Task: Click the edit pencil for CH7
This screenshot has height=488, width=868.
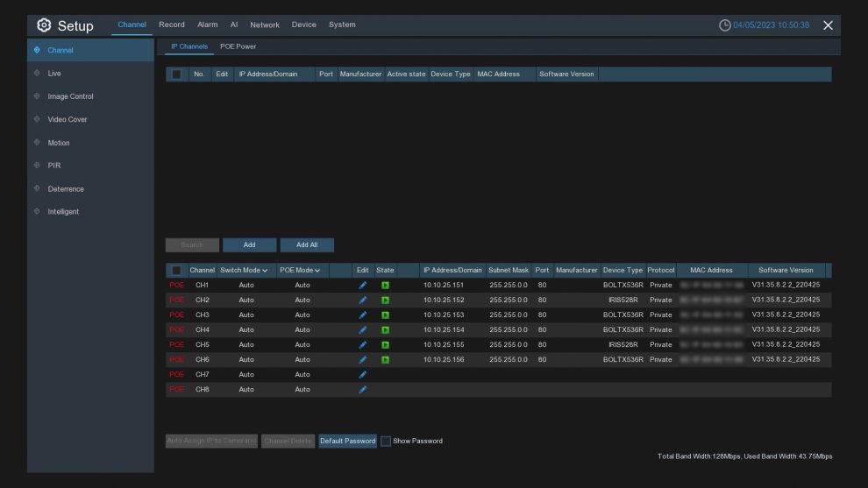Action: click(363, 374)
